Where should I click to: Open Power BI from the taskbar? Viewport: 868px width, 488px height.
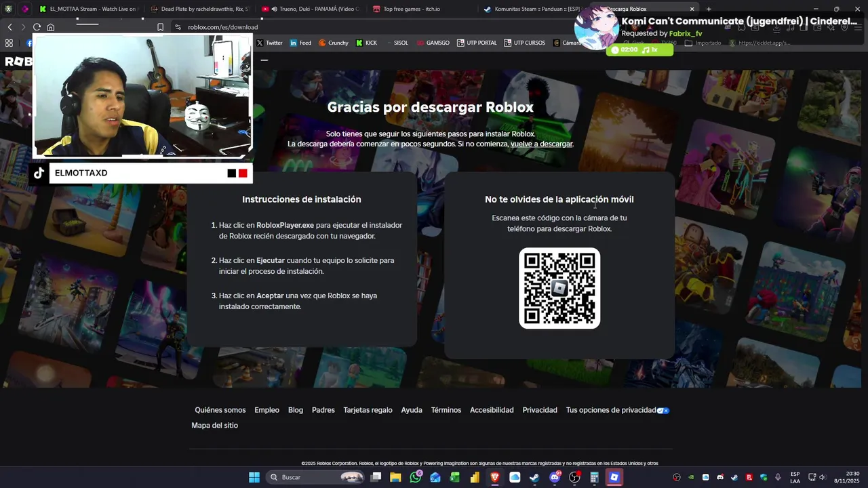pos(475,477)
